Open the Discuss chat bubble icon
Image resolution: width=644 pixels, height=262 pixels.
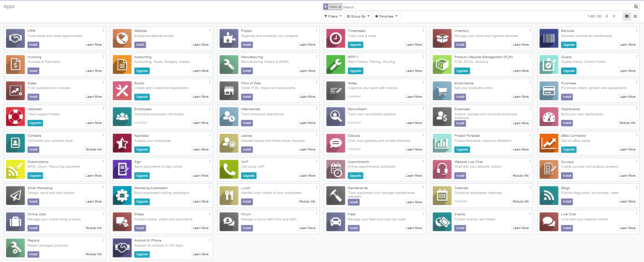(x=336, y=143)
